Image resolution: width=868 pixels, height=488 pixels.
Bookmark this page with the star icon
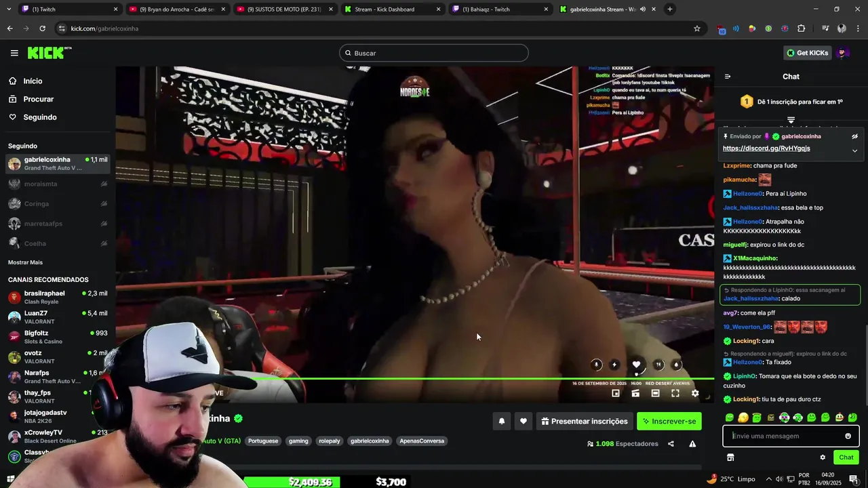pos(696,28)
